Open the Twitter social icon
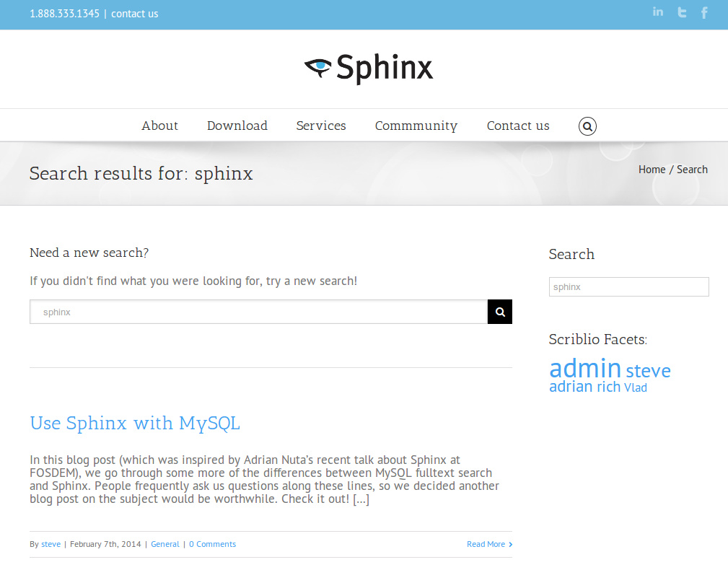This screenshot has width=728, height=570. tap(681, 12)
